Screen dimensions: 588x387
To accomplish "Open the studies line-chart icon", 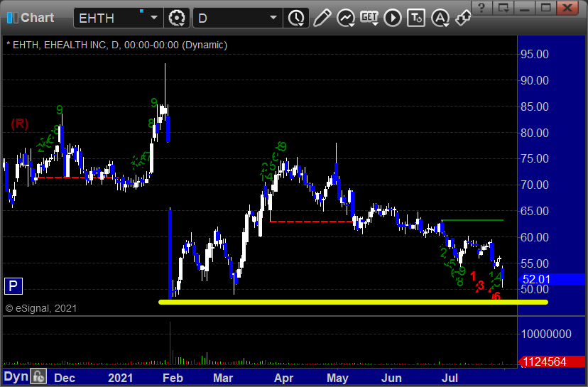I will click(x=345, y=18).
